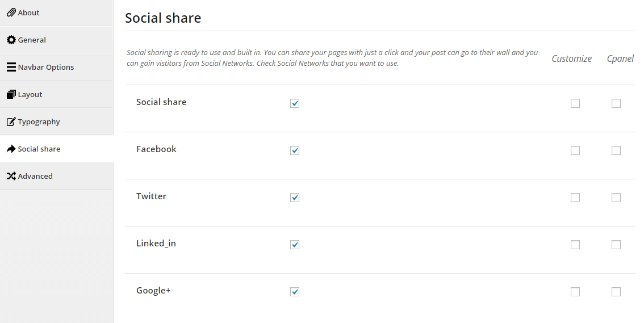
Task: Enable Cpanel checkbox for Google+ row
Action: [616, 292]
